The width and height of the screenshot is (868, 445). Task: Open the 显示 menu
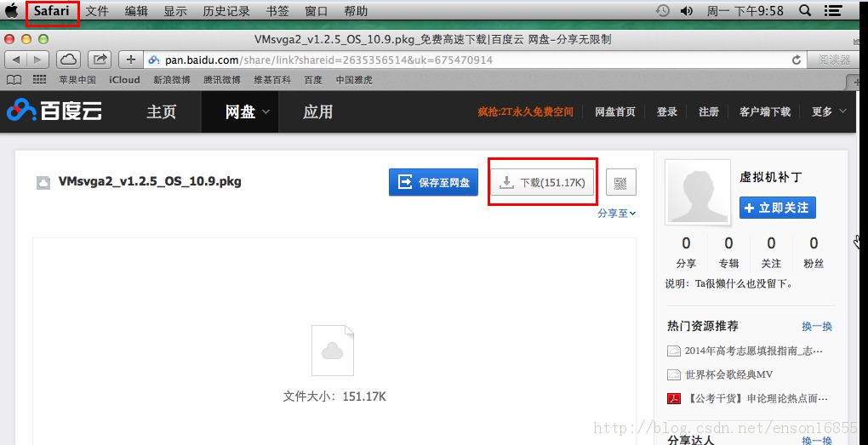click(175, 11)
